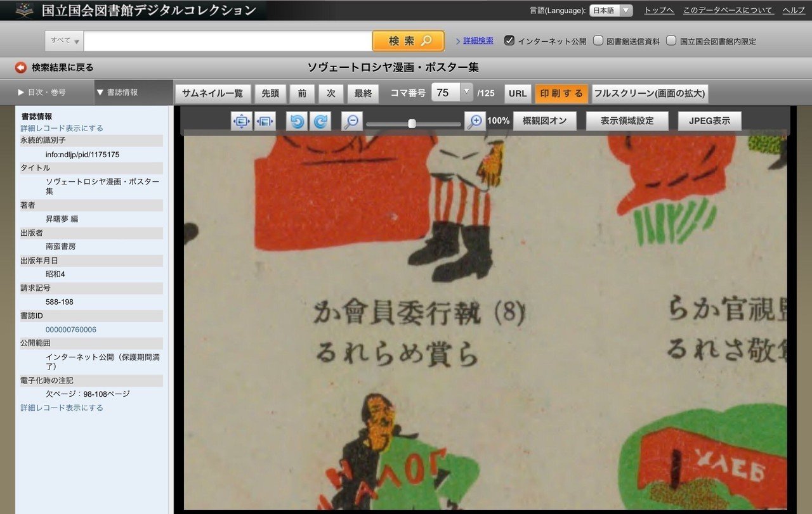Click 表示領域設定 button
Viewport: 812px width, 514px height.
click(x=627, y=120)
